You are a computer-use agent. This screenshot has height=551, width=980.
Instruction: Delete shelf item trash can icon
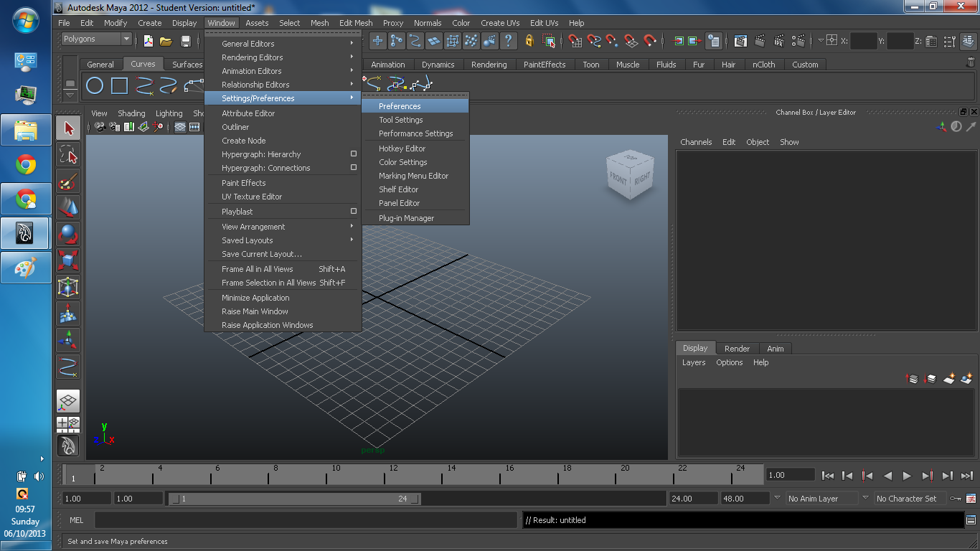pos(971,63)
